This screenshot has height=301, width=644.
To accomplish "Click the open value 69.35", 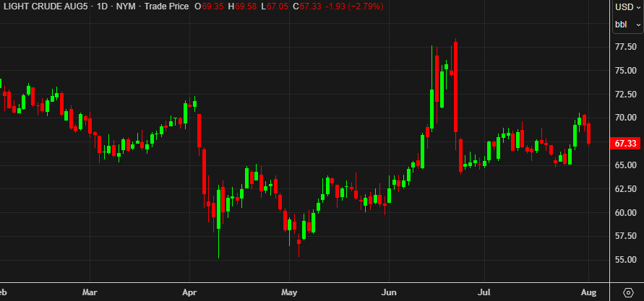I will (x=212, y=6).
